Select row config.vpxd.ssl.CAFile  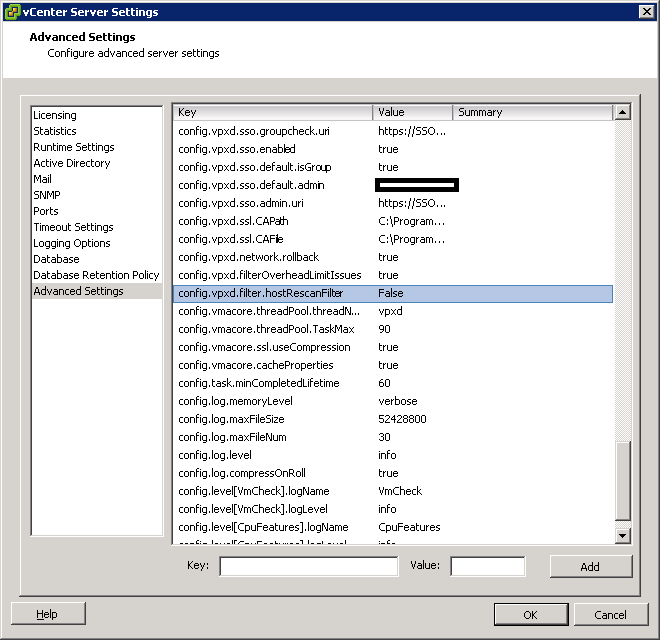(x=393, y=240)
